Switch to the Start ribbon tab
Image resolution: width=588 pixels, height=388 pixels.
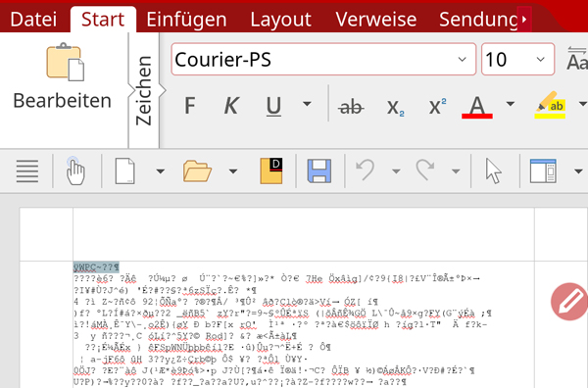tap(103, 20)
